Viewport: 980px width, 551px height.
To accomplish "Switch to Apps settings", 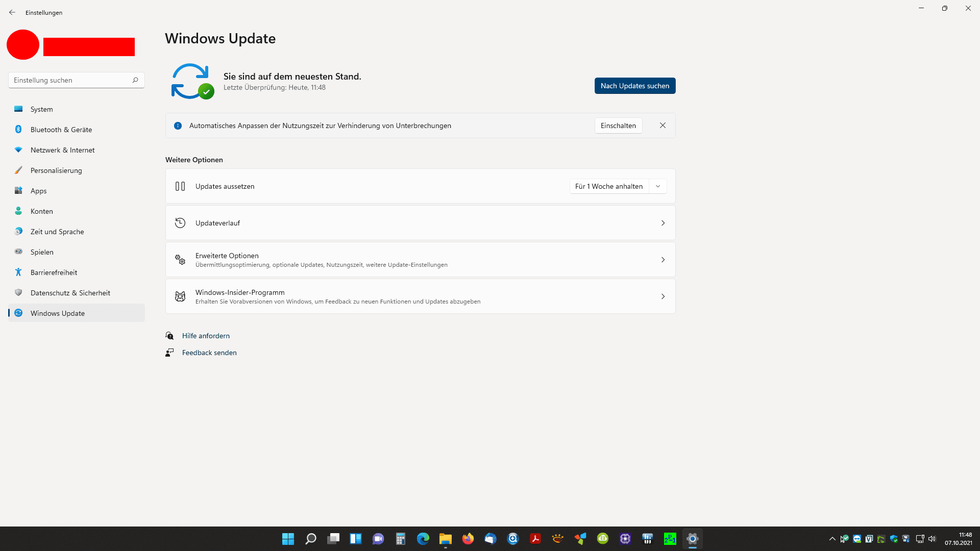I will coord(77,191).
